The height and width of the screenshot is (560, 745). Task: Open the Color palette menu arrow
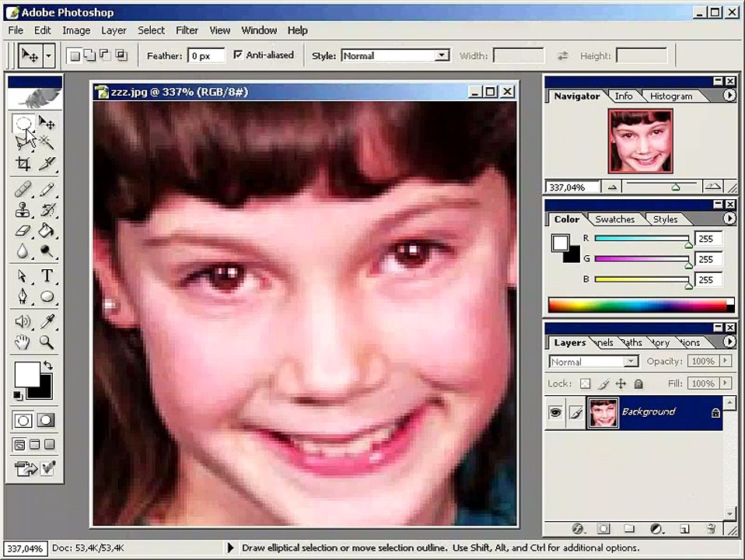coord(729,219)
